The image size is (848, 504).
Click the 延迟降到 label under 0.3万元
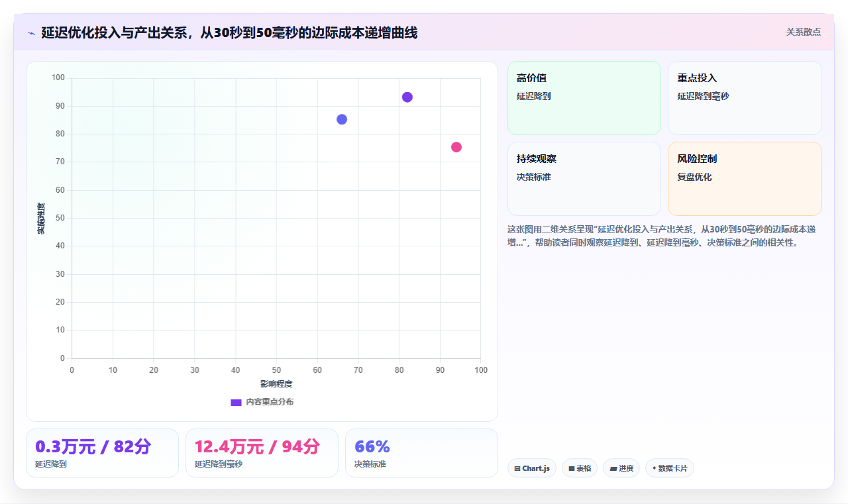point(51,464)
